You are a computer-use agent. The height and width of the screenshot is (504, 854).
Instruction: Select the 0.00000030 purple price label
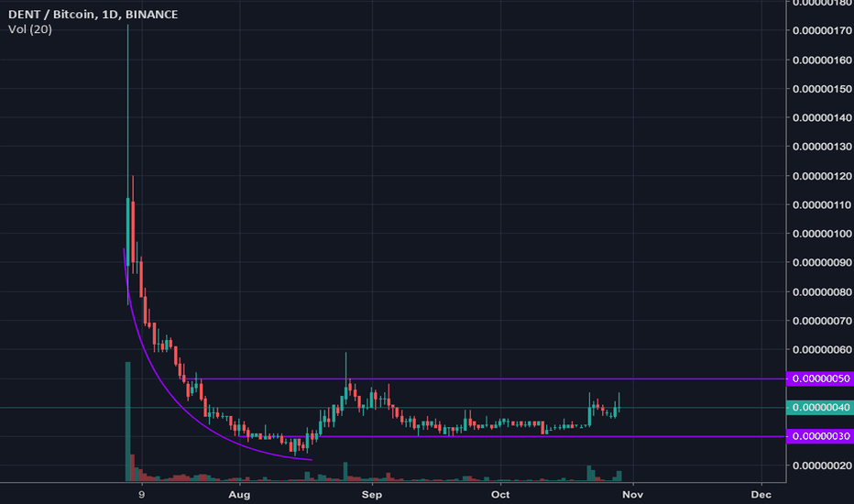(820, 436)
